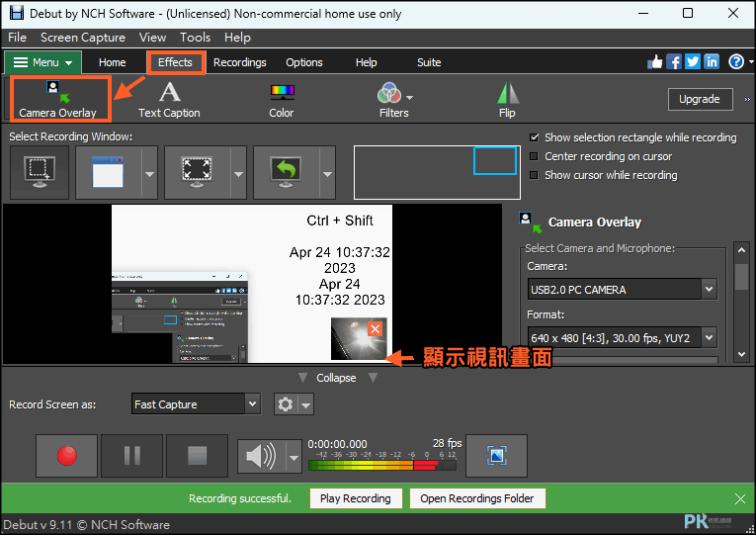Click the blue selection rectangle in screen map
Screen dimensions: 756x535
click(x=495, y=160)
